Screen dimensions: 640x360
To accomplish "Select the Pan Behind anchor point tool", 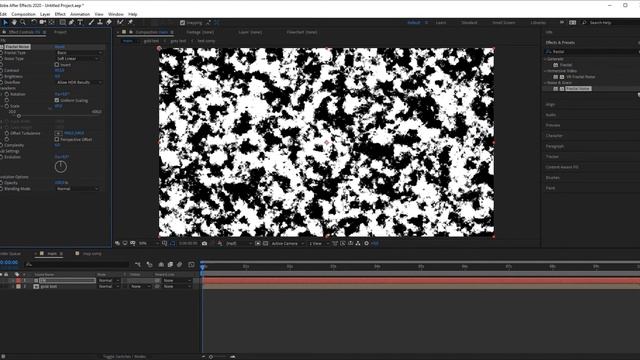I will [x=51, y=22].
